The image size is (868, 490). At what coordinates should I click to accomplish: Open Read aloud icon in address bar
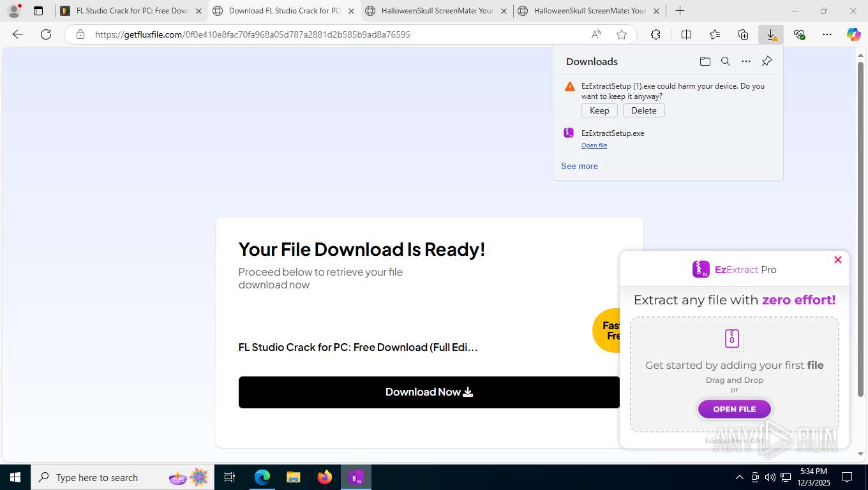[596, 34]
